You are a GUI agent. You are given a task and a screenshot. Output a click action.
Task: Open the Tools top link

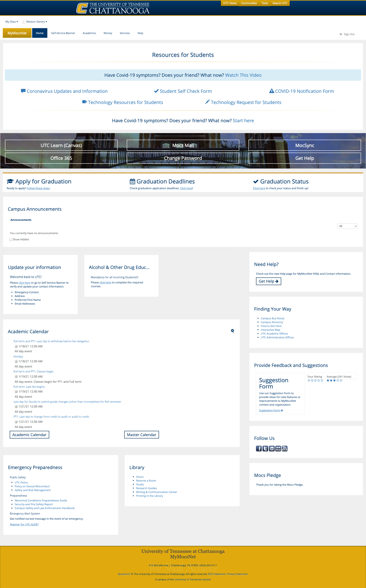tap(265, 3)
